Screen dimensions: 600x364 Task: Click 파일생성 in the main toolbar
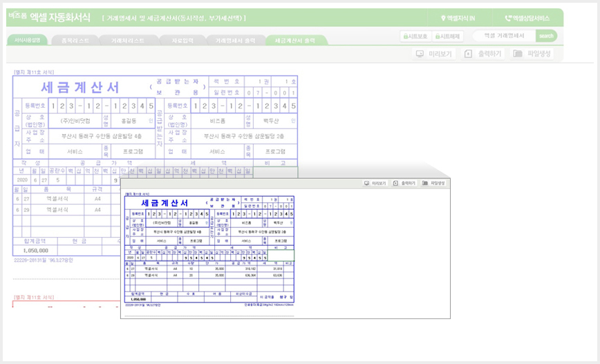pos(532,54)
